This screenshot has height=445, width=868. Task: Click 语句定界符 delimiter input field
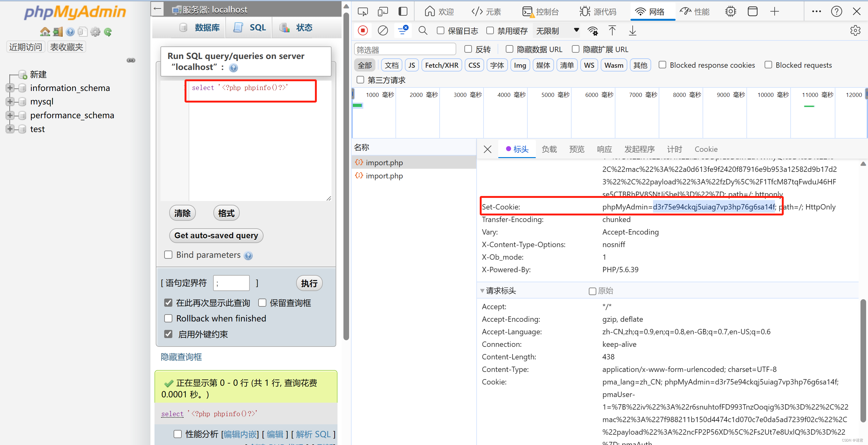[232, 283]
